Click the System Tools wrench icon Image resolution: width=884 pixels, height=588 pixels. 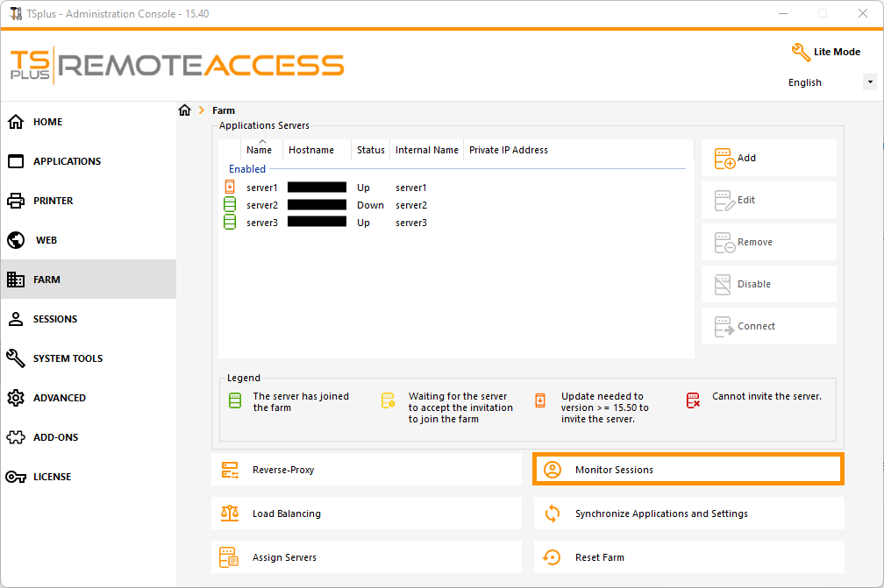point(16,358)
